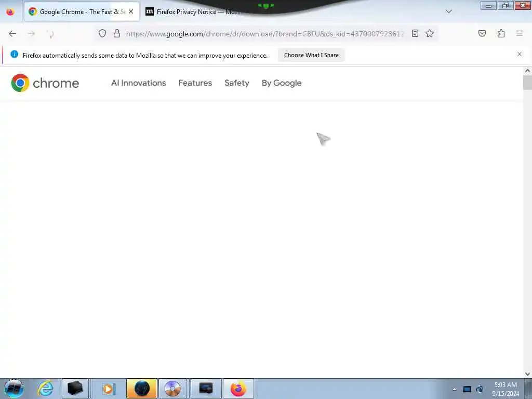Open the Firefox hamburger application menu
This screenshot has width=532, height=399.
(x=520, y=33)
